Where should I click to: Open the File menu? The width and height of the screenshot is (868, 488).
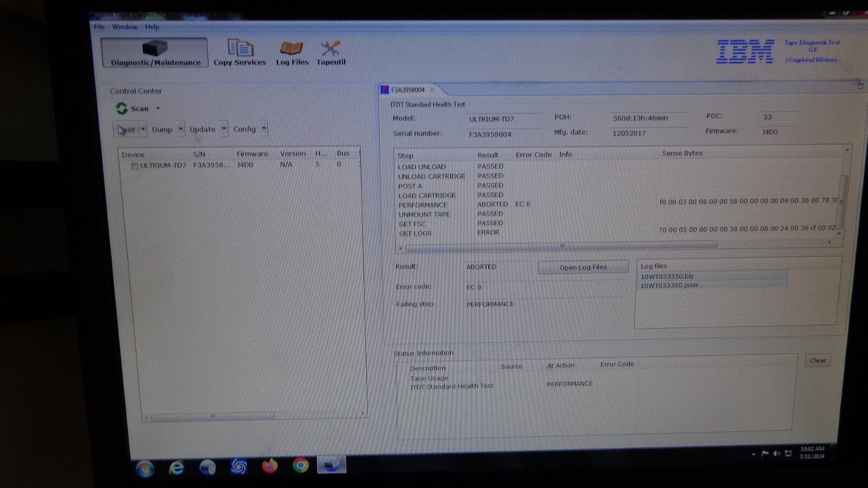[99, 27]
